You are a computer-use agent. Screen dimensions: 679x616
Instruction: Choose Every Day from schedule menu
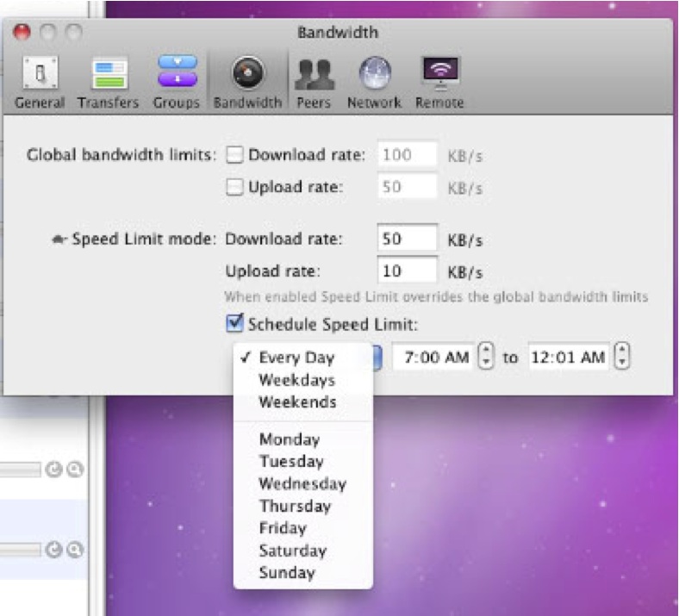pyautogui.click(x=303, y=358)
